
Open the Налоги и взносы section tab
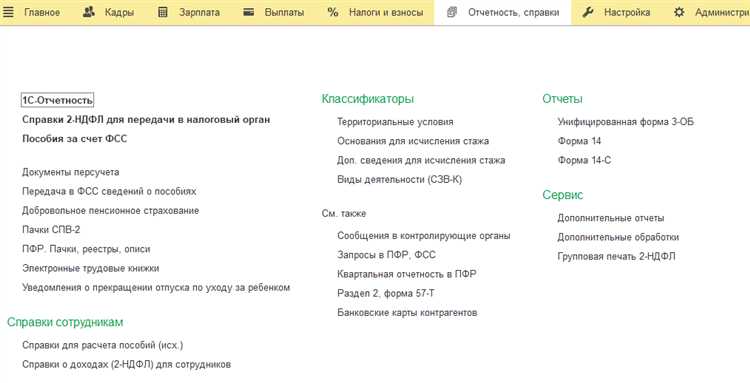click(386, 12)
